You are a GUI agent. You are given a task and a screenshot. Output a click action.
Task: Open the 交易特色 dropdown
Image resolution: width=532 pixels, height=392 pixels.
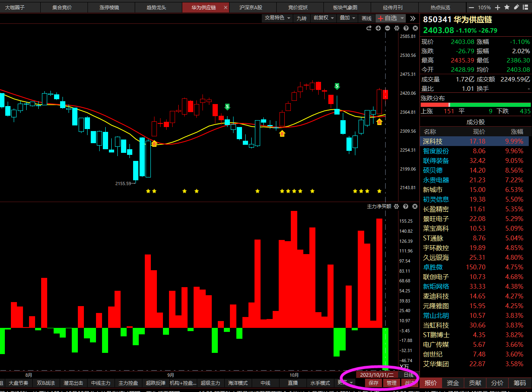[x=277, y=18]
